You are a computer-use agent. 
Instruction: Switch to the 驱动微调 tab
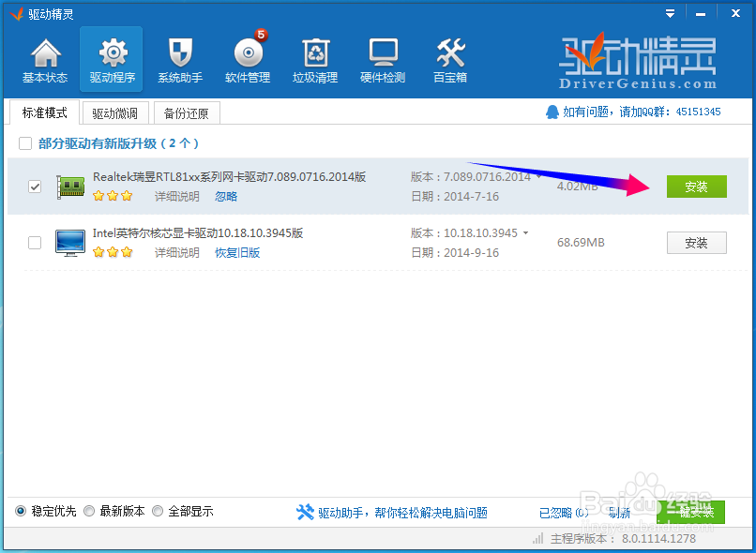click(115, 113)
